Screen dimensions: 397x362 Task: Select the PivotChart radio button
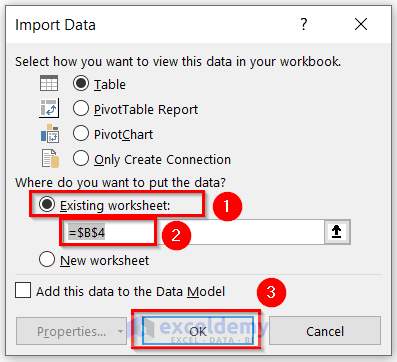point(81,133)
